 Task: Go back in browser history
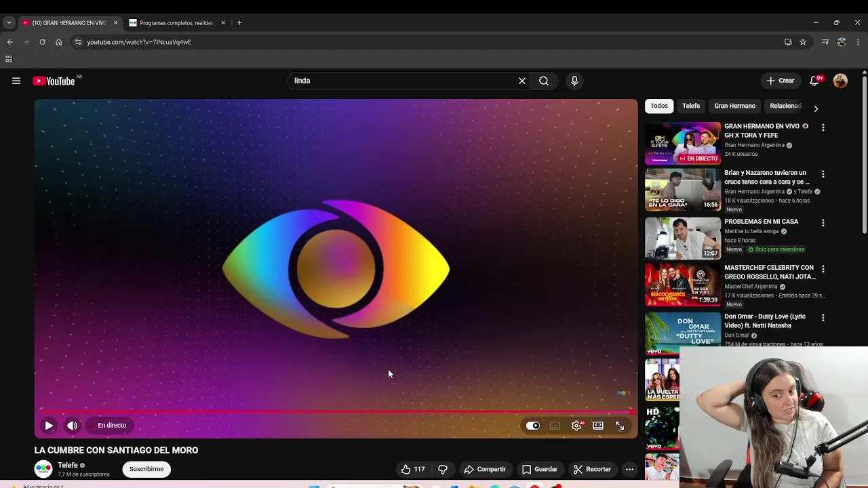(9, 42)
